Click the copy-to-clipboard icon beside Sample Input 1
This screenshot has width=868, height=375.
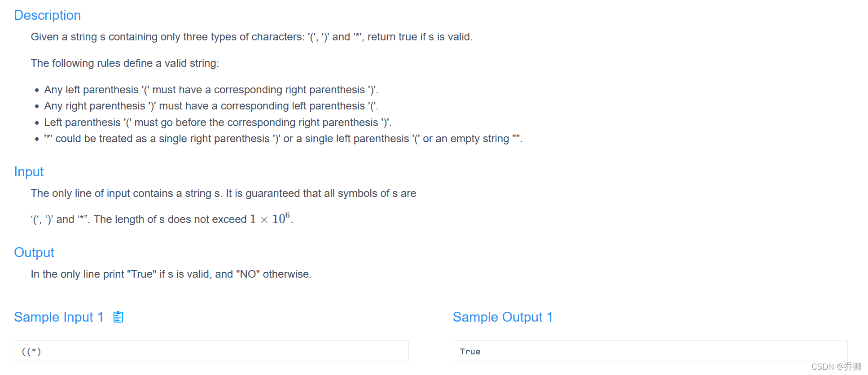click(118, 317)
